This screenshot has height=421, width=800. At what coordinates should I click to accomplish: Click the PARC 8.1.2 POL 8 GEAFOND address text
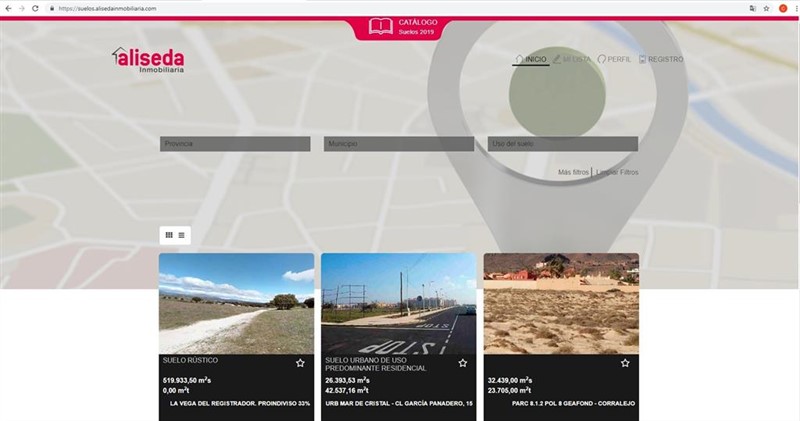point(573,404)
